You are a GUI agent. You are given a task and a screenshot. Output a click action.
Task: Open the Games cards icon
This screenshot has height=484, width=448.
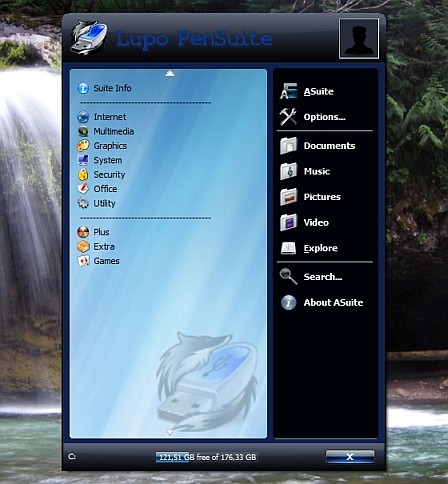click(x=83, y=261)
